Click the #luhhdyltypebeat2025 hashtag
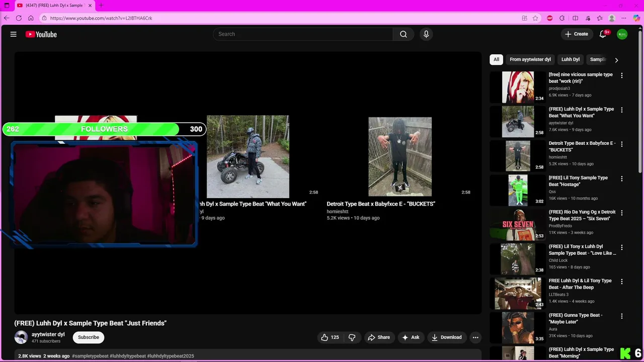Viewport: 644px width, 362px height. click(x=171, y=356)
